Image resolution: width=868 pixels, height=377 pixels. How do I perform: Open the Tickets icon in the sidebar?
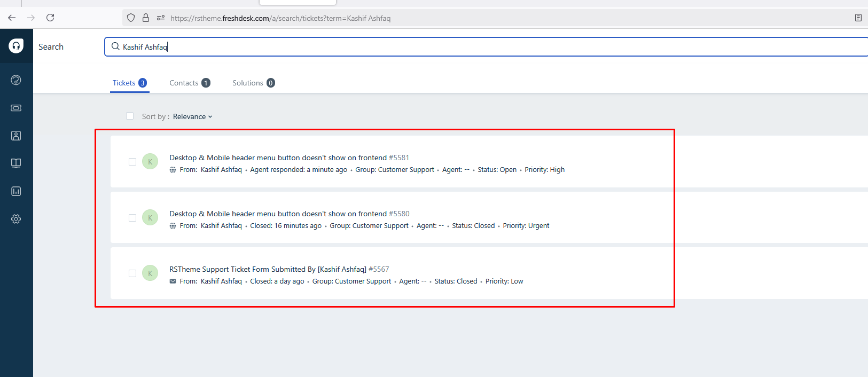click(16, 108)
